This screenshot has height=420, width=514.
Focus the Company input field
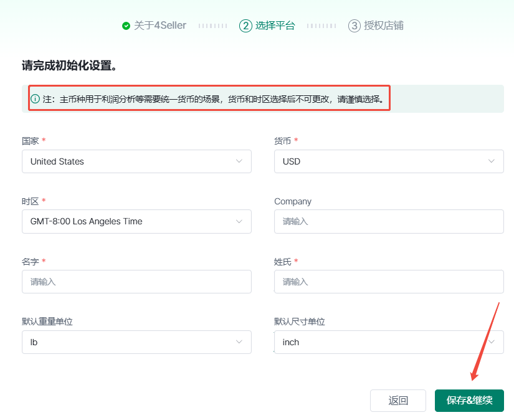[388, 221]
